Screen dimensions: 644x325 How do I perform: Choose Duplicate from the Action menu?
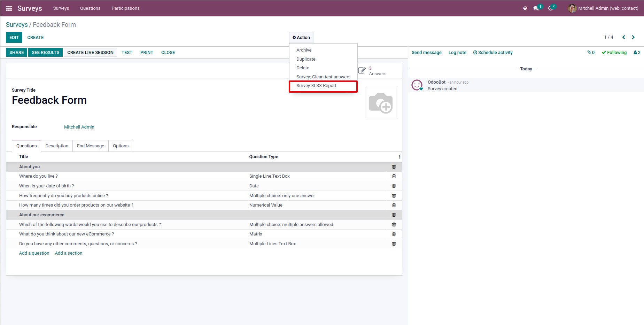[x=306, y=59]
